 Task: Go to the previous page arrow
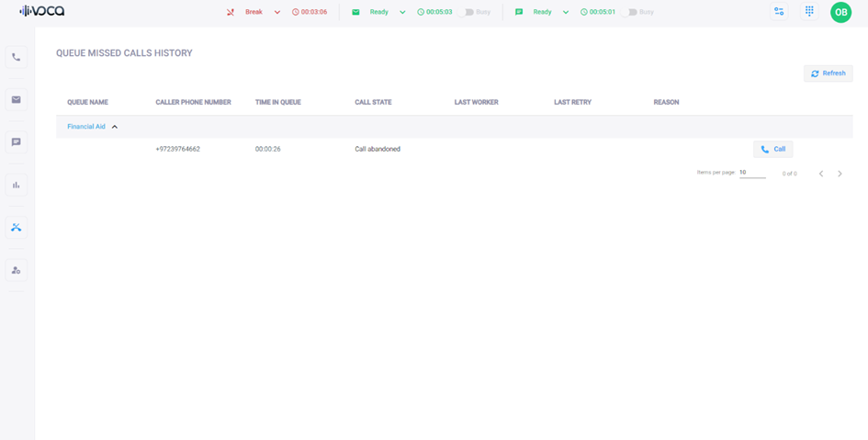(821, 174)
